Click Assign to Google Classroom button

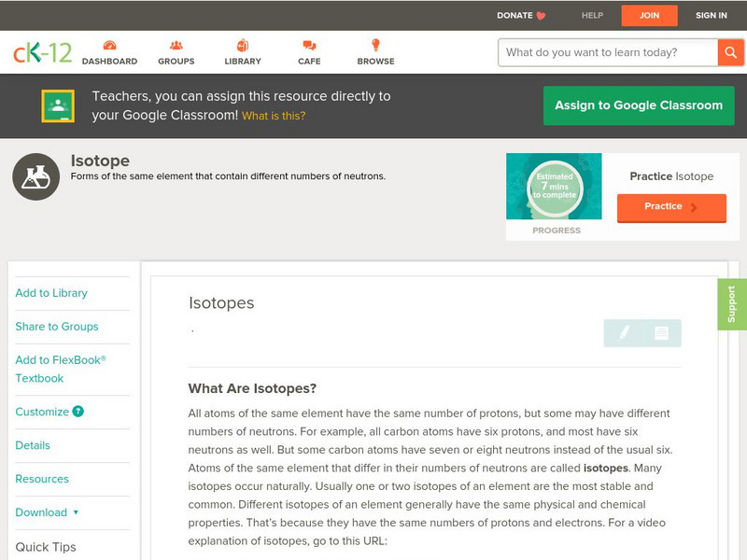tap(639, 105)
